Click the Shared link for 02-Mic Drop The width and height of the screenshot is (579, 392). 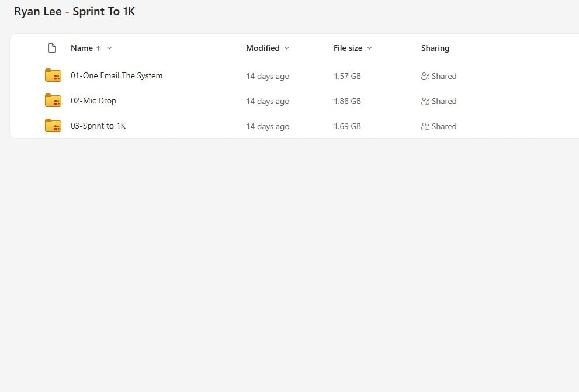(x=445, y=101)
